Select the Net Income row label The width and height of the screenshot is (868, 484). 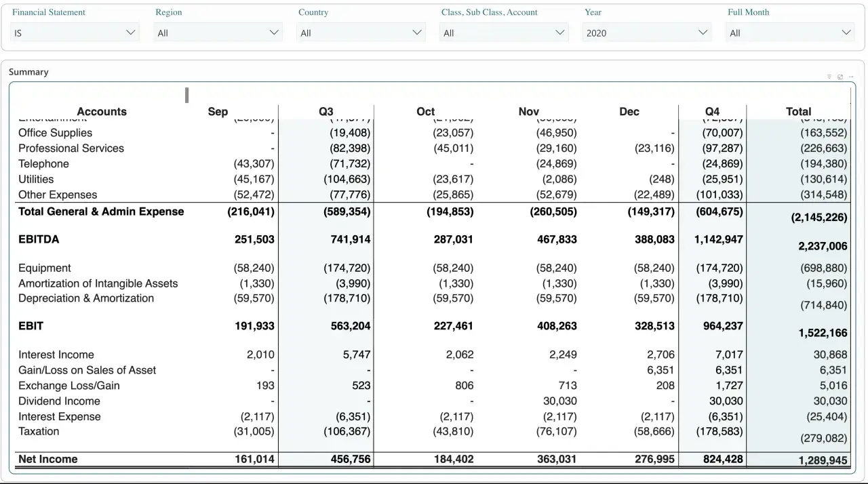coord(48,459)
